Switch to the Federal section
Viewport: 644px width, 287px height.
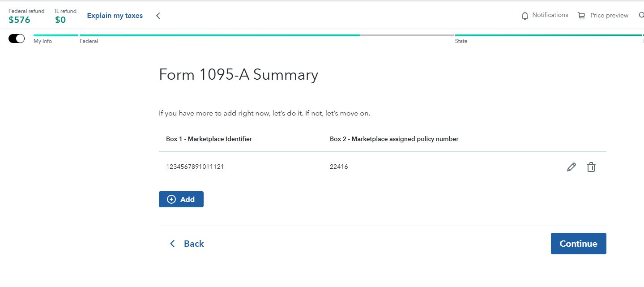coord(89,41)
